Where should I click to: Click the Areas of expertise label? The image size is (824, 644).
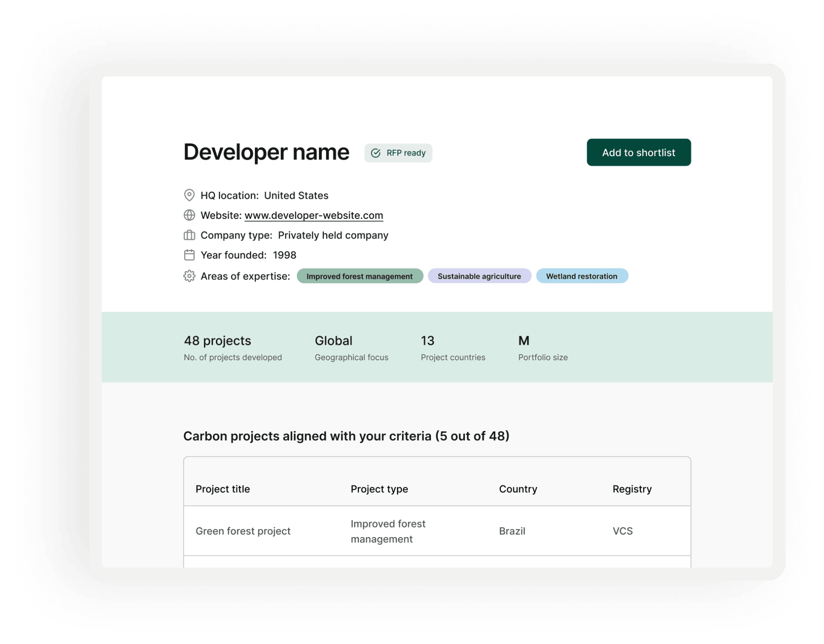pos(245,276)
